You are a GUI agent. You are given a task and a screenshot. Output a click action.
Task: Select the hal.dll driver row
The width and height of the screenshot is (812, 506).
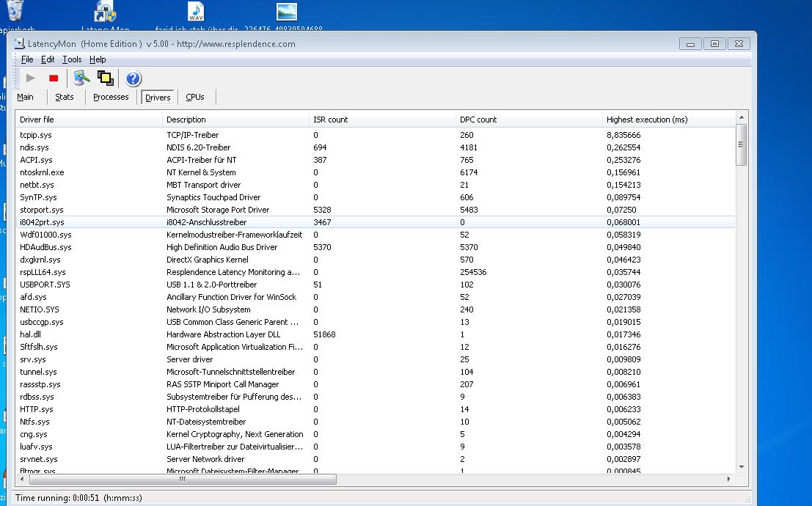coord(376,334)
